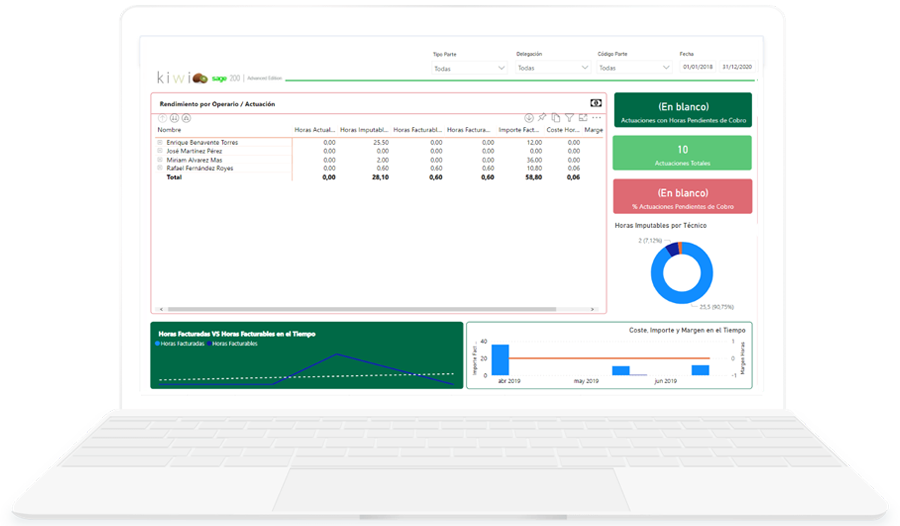Viewport: 900px width, 526px height.
Task: Click the 10 Actuaciones Totales card
Action: 682,153
